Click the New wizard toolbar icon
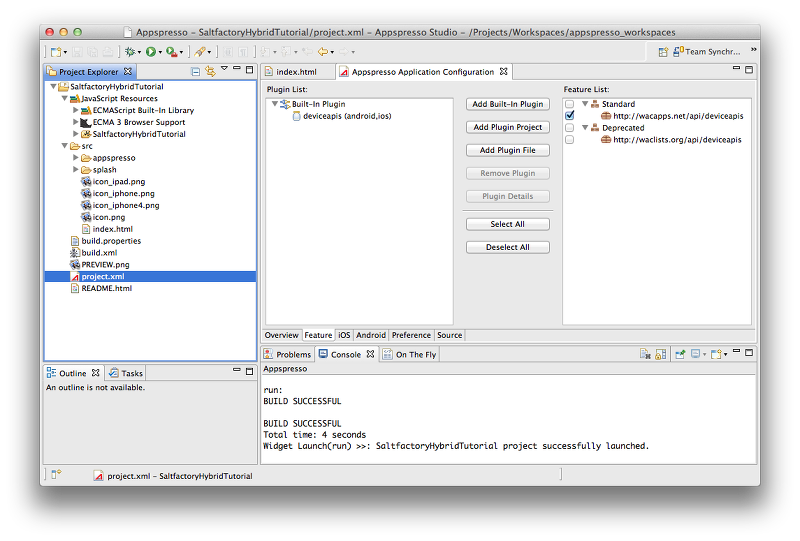The height and width of the screenshot is (541, 800). (56, 52)
